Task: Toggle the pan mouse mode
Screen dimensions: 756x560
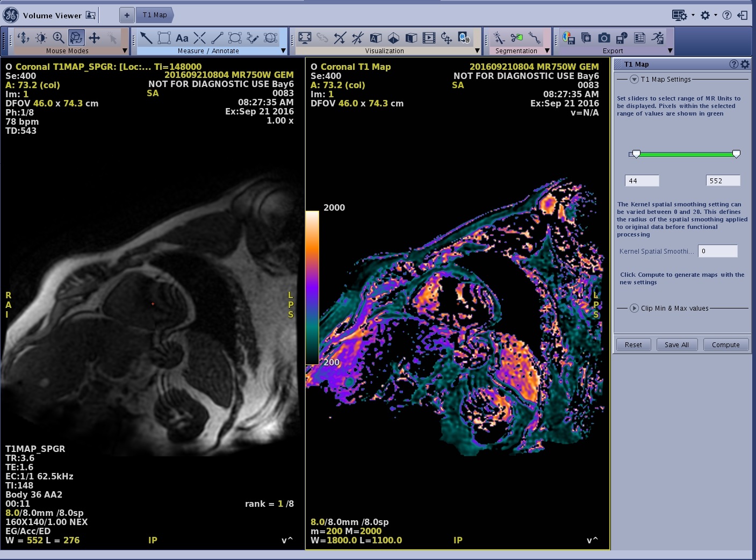Action: click(94, 38)
